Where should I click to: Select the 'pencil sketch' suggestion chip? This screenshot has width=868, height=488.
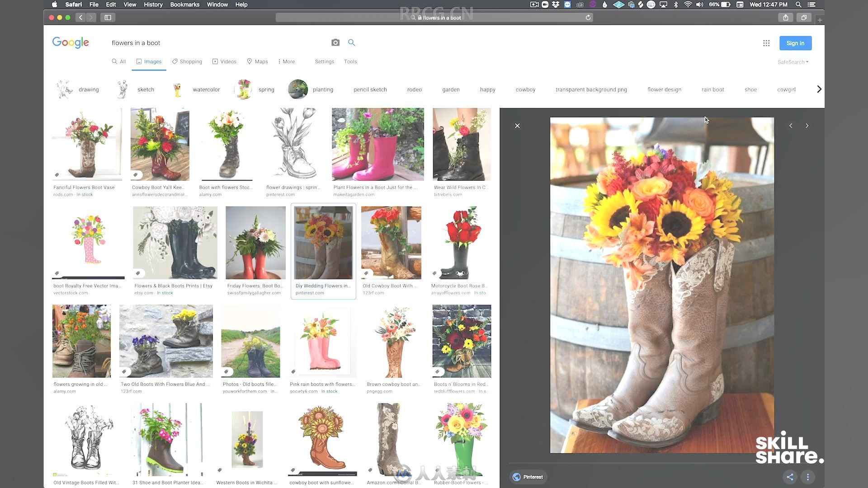pyautogui.click(x=370, y=89)
